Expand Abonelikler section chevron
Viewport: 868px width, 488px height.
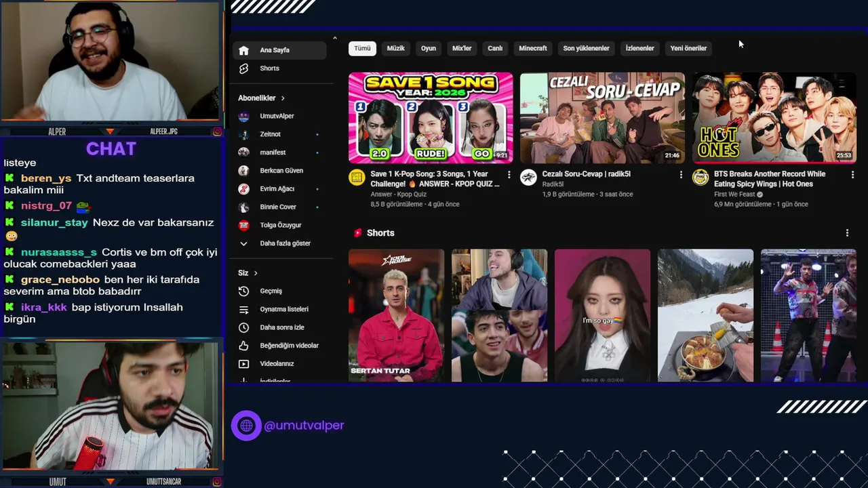coord(283,98)
